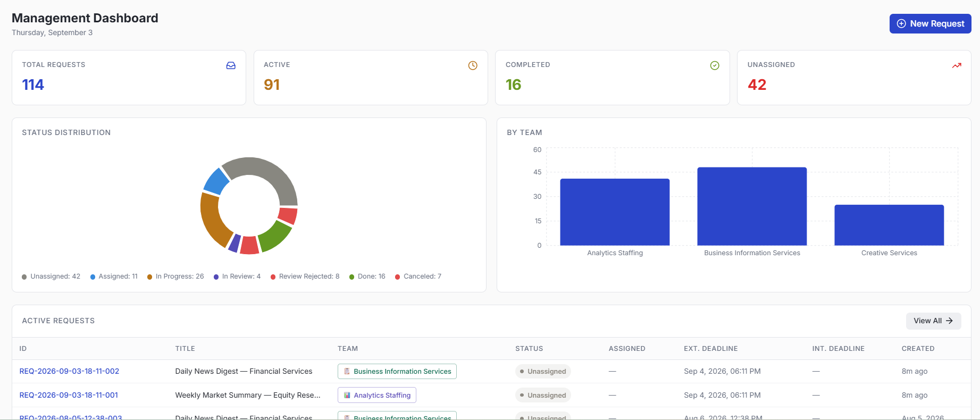Viewport: 980px width, 420px height.
Task: Click the Unassigned status badge for Weekly Market Summary row
Action: pyautogui.click(x=543, y=395)
